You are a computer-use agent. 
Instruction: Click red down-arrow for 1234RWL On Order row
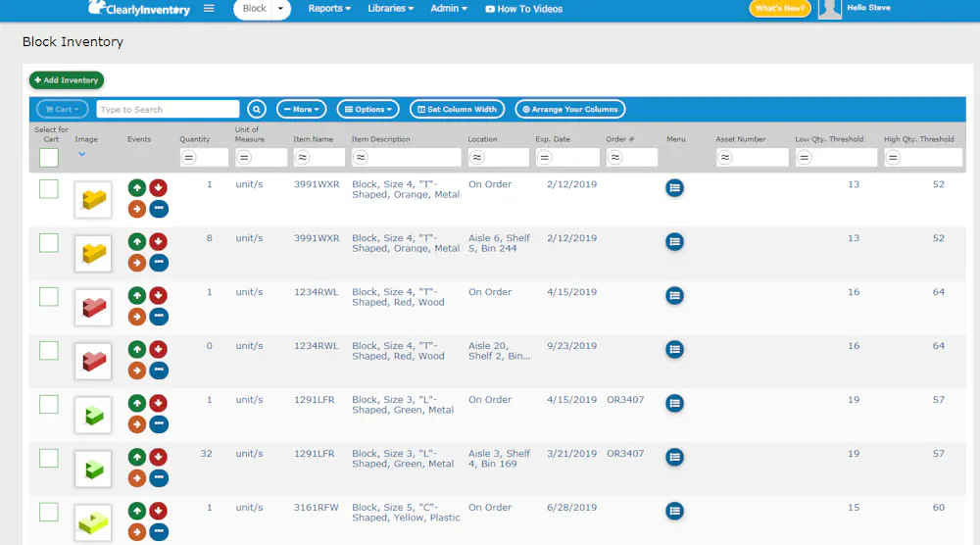pyautogui.click(x=158, y=295)
